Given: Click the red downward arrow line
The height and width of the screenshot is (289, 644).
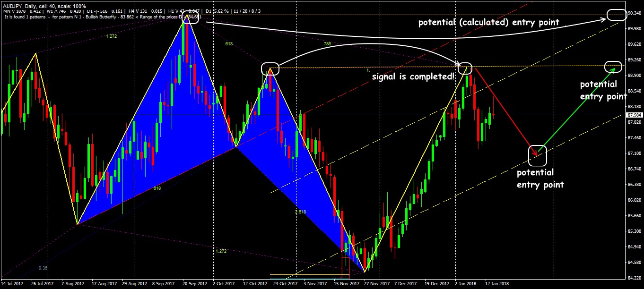Looking at the screenshot, I should pyautogui.click(x=505, y=111).
